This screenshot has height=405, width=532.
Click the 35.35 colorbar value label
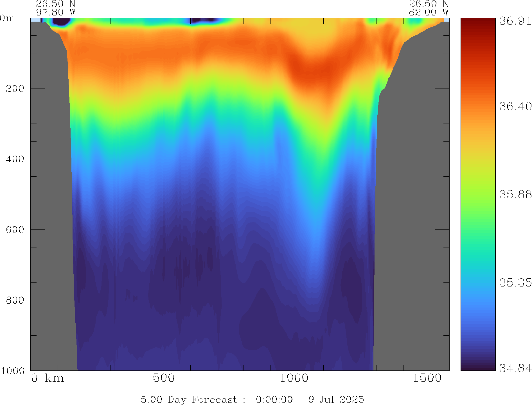(515, 283)
